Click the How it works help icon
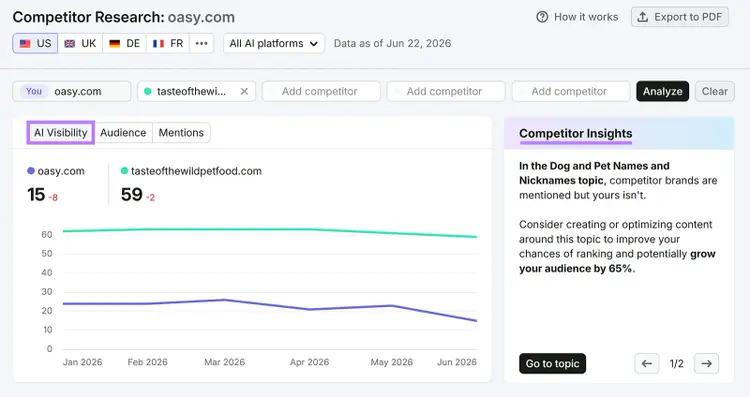 pos(542,17)
